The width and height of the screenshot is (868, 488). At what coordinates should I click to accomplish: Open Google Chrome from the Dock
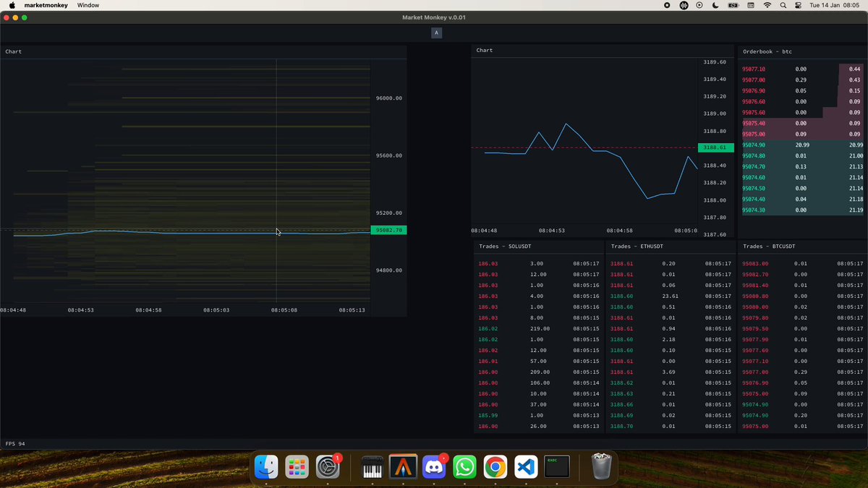(x=495, y=467)
